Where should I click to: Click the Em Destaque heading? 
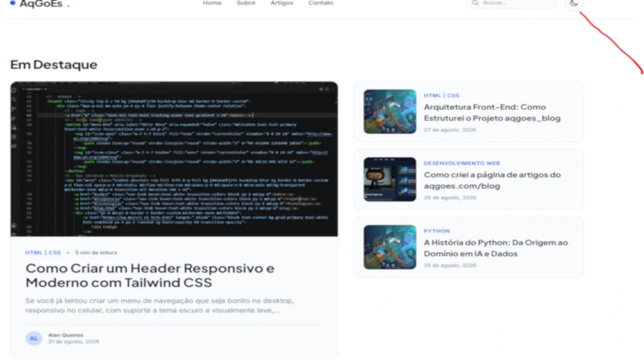54,65
